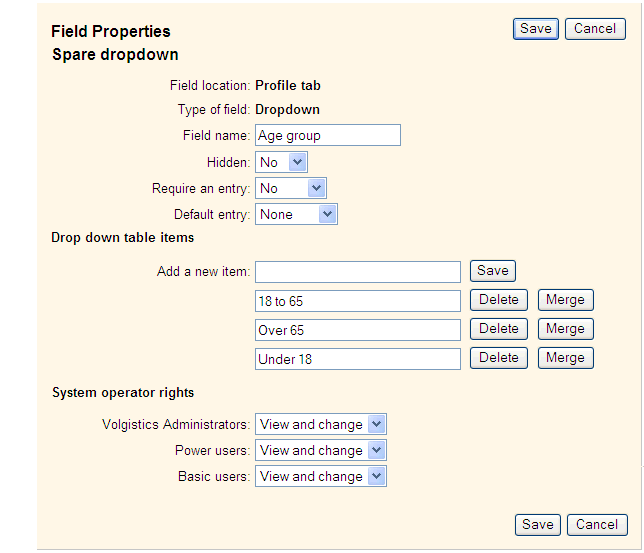
Task: Click the 'Over 65' item field
Action: tap(358, 330)
